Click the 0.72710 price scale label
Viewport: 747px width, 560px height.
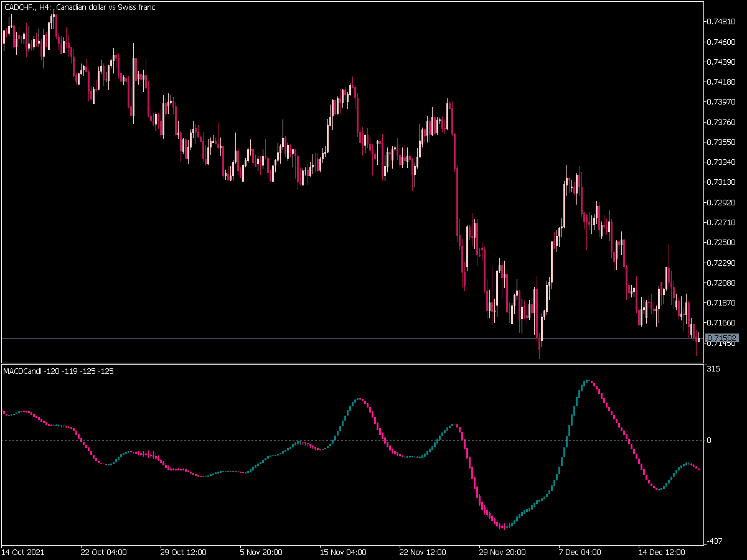[x=720, y=222]
